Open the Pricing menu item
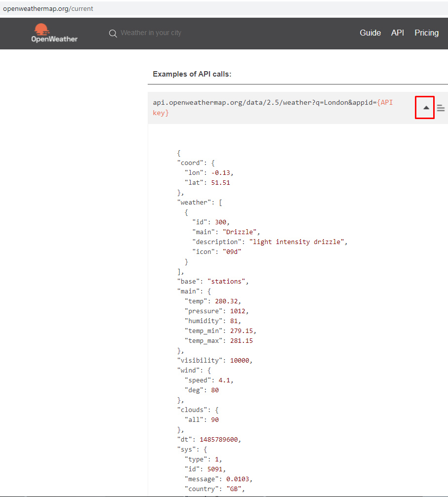 [426, 33]
